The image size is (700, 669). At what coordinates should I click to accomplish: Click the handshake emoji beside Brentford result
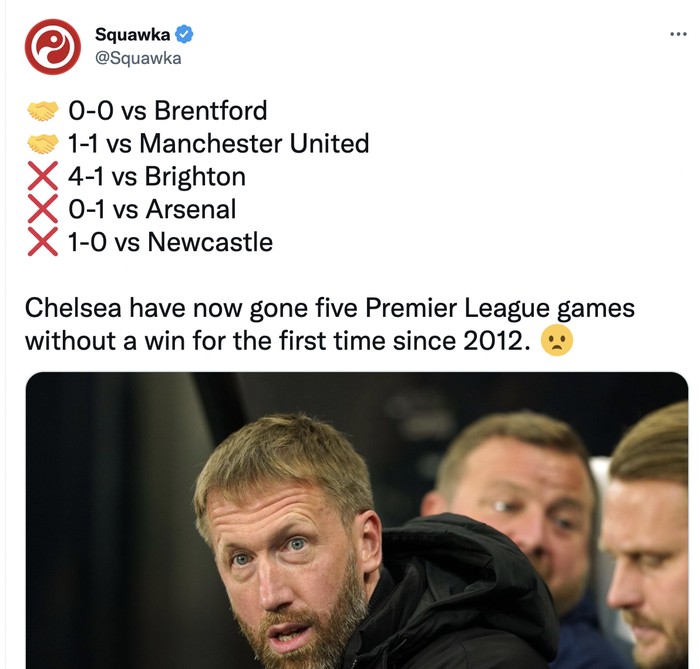pyautogui.click(x=40, y=111)
